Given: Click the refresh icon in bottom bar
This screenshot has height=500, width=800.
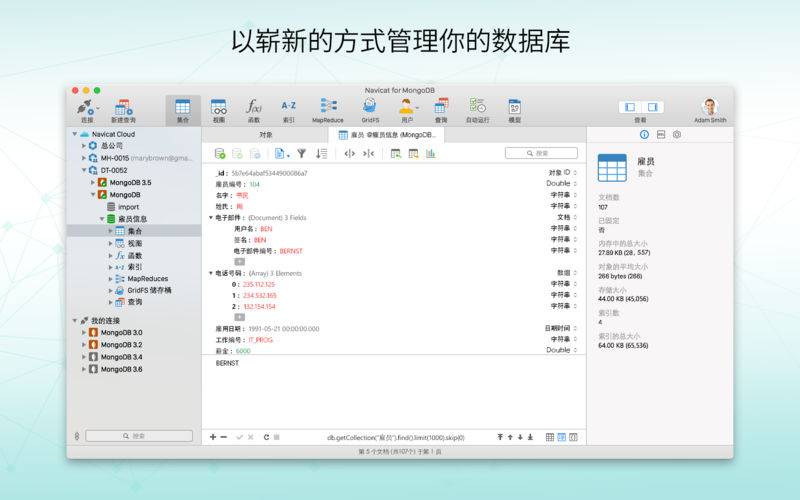Looking at the screenshot, I should tap(266, 437).
